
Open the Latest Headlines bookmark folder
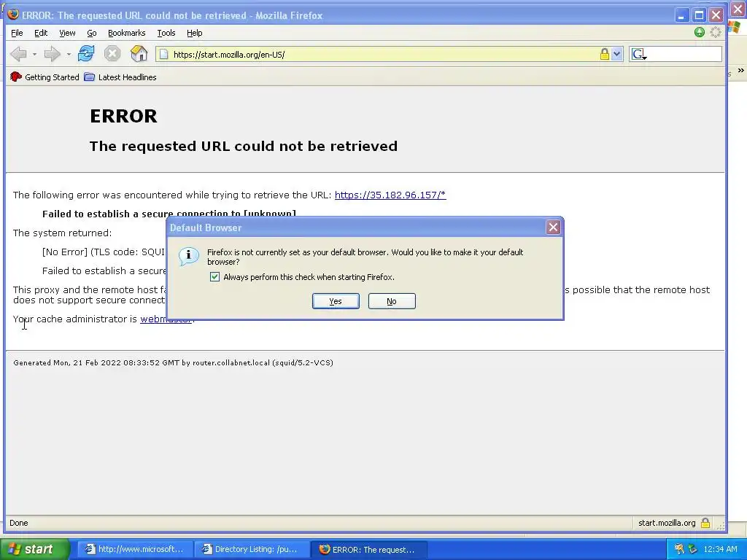[x=120, y=77]
